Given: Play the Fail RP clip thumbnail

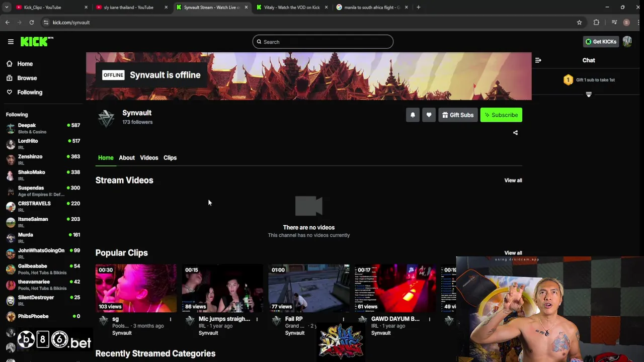Looking at the screenshot, I should [309, 288].
